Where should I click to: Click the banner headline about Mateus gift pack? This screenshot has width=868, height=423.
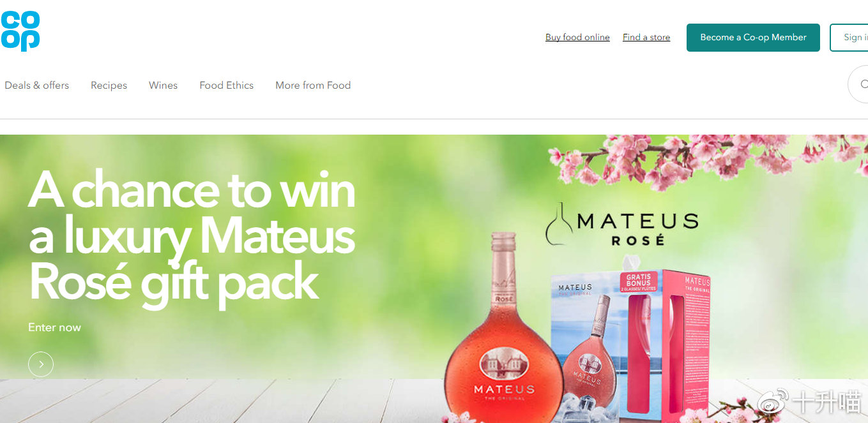click(x=192, y=235)
